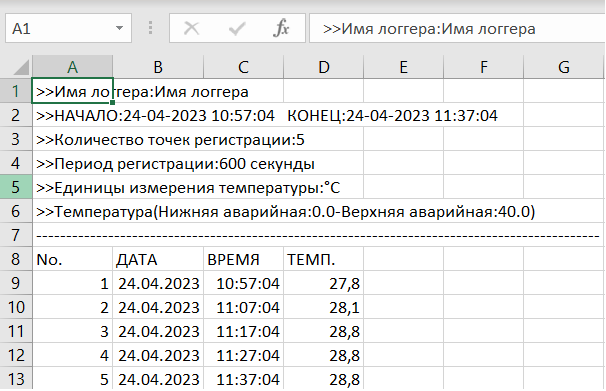Click record number '3' in column A
This screenshot has height=391, width=606.
(72, 331)
